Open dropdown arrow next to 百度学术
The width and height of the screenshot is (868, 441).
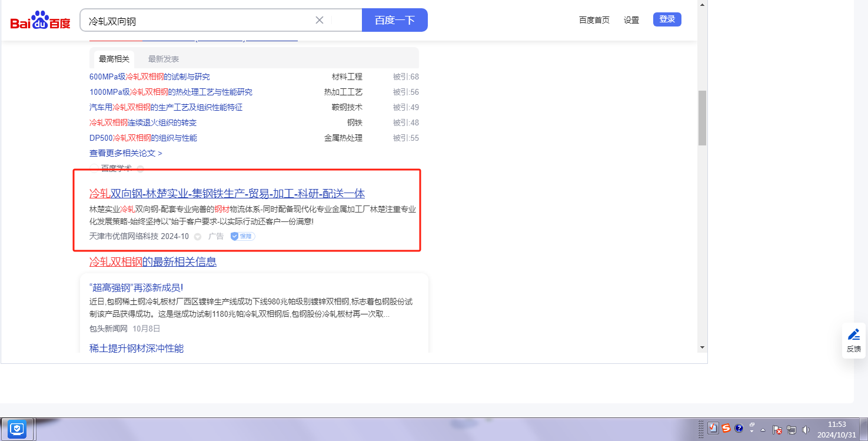click(140, 169)
